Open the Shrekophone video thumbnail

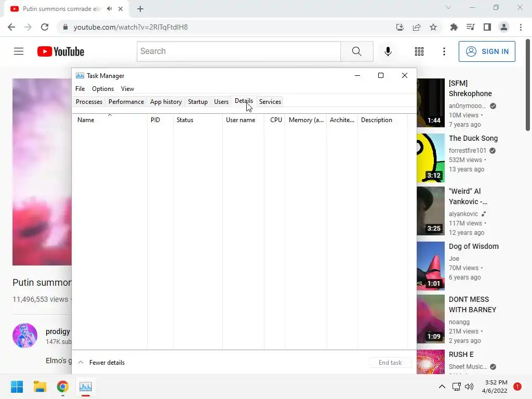pos(431,103)
